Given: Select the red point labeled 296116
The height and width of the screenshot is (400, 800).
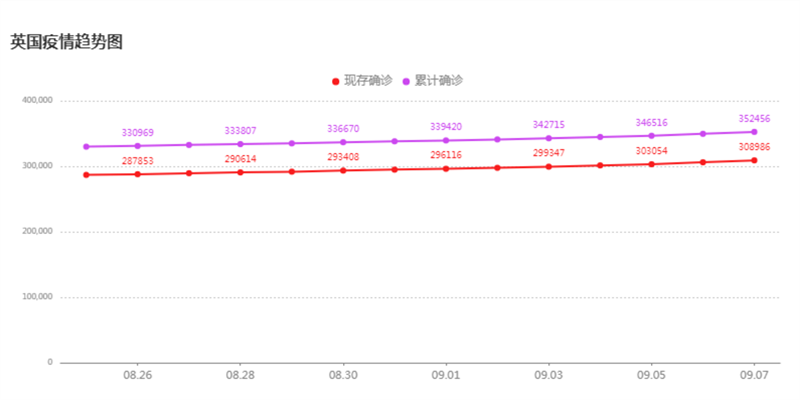Looking at the screenshot, I should click(x=446, y=168).
